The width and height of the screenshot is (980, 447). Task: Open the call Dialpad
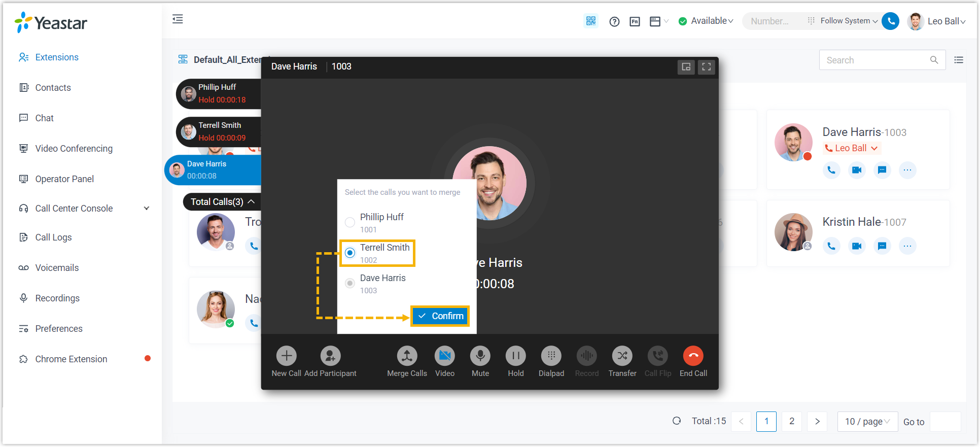551,361
